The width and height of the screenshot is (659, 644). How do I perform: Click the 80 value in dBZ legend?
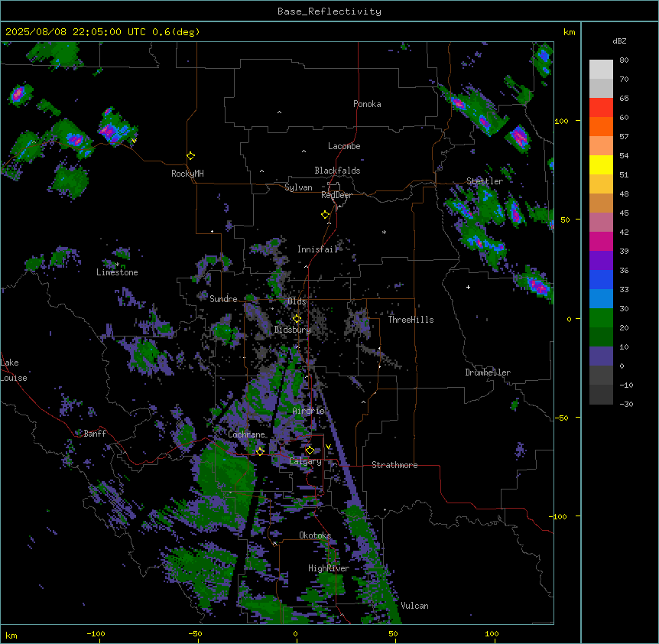coord(624,60)
